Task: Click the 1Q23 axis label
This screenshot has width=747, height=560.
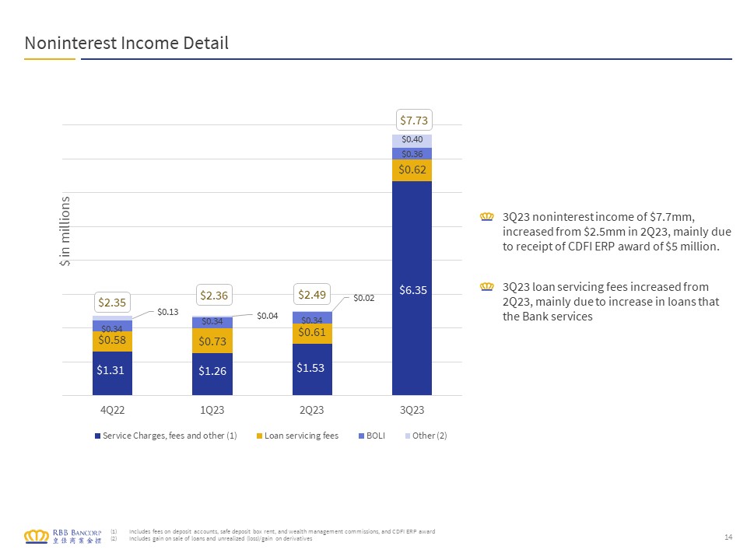Action: click(212, 410)
